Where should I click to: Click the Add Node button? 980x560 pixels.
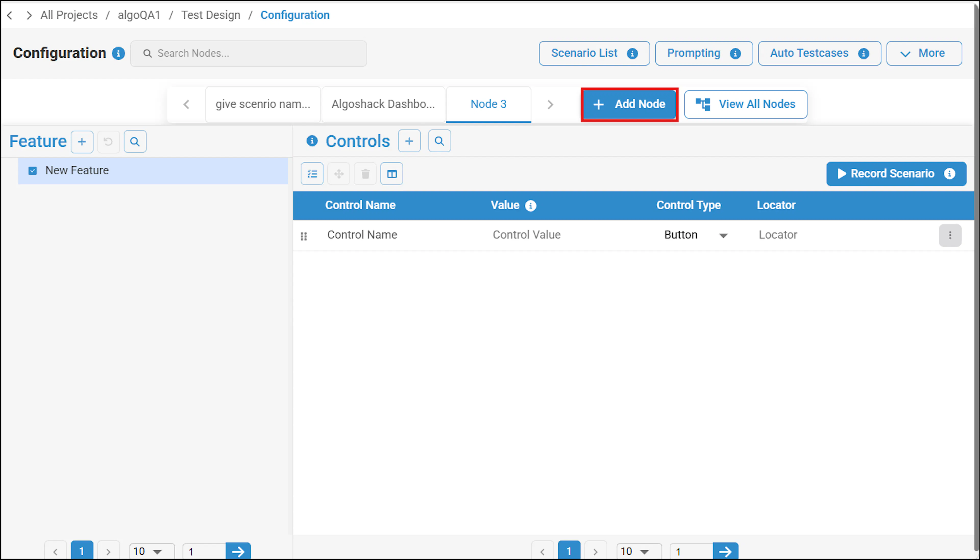pos(629,105)
